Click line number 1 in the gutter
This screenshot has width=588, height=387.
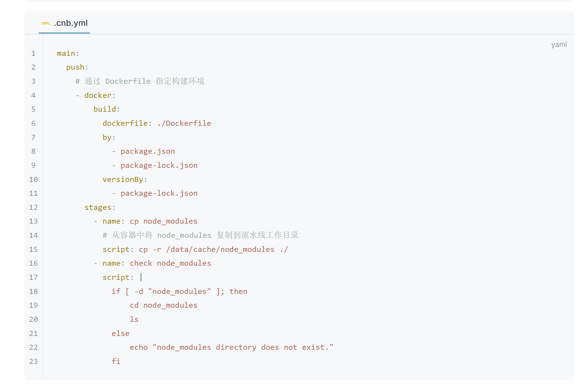click(x=33, y=53)
